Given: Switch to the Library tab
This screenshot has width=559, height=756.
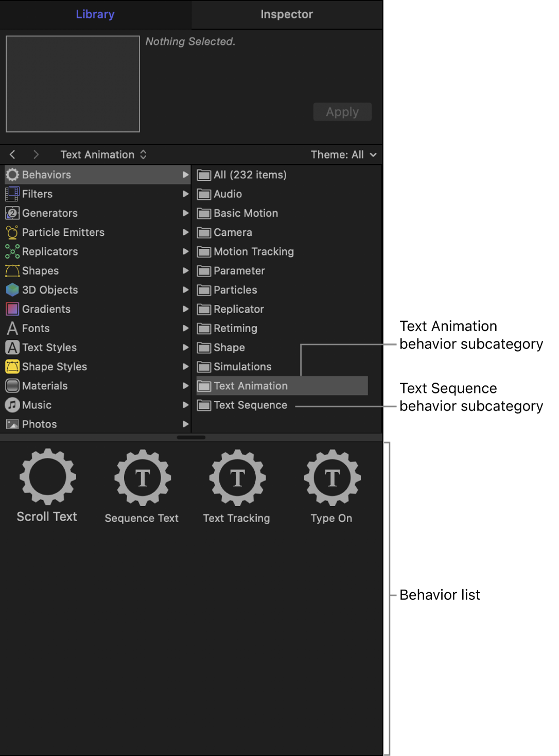Looking at the screenshot, I should (x=95, y=14).
